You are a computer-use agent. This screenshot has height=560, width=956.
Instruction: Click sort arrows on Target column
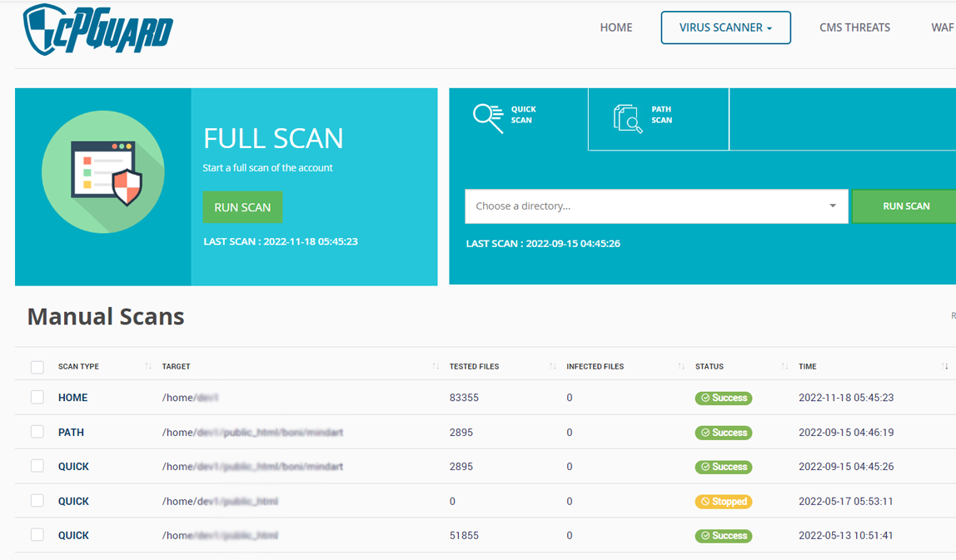436,366
